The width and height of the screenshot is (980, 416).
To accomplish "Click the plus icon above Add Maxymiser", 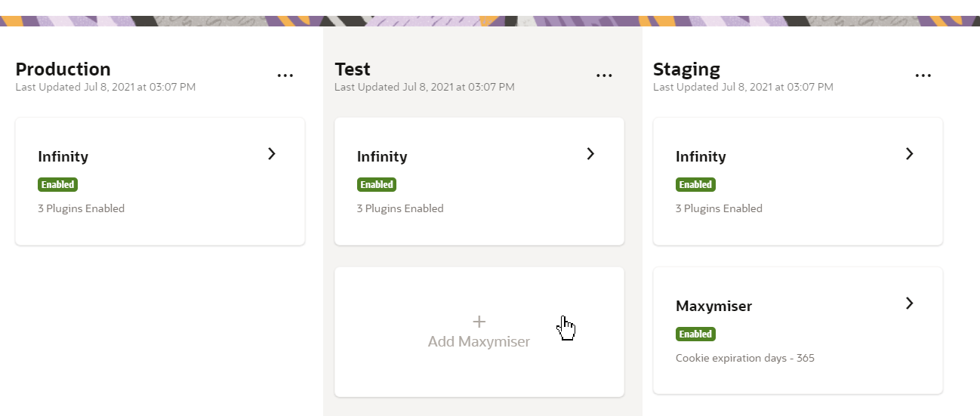I will 479,322.
